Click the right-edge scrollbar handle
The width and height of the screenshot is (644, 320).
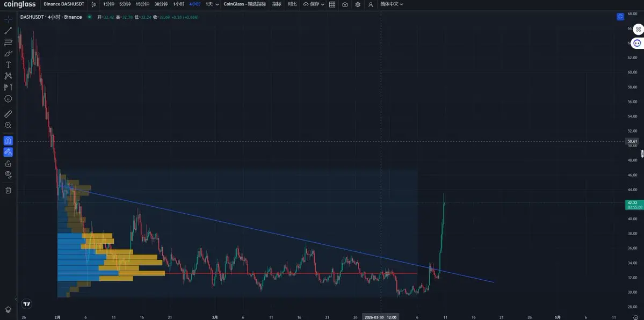coord(642,154)
